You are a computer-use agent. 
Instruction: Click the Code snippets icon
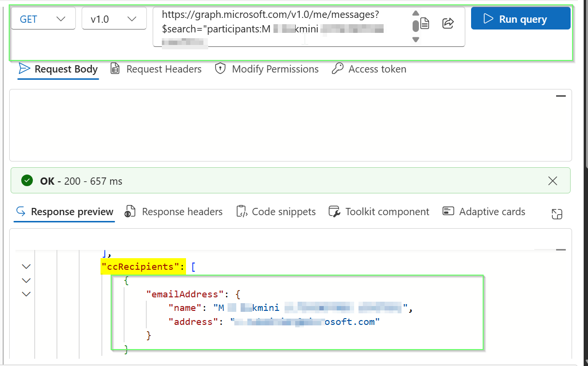point(242,212)
